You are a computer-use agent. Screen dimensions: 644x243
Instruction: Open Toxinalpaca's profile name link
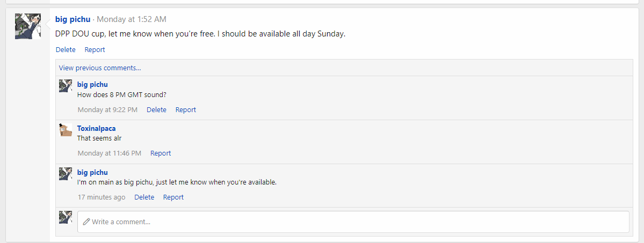pos(96,129)
